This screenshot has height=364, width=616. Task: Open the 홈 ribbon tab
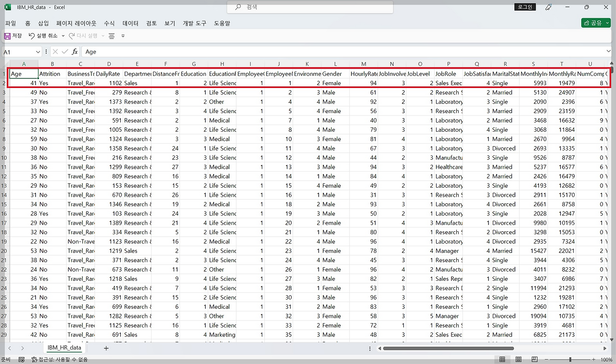pos(28,23)
